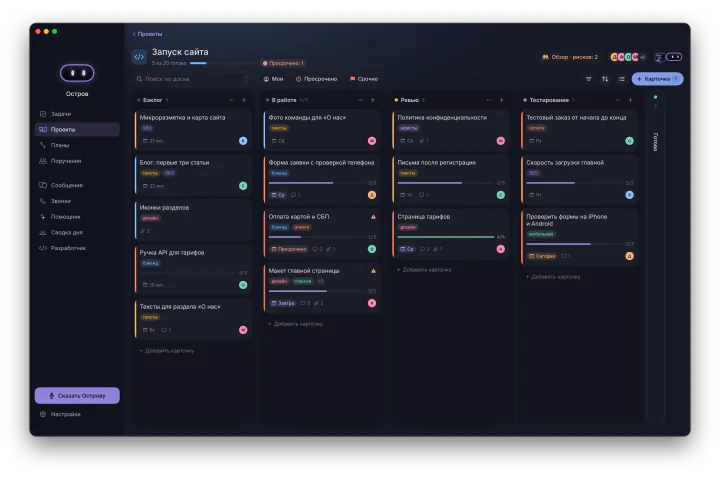
Task: Click Добавить карточку under В работе column
Action: click(296, 324)
